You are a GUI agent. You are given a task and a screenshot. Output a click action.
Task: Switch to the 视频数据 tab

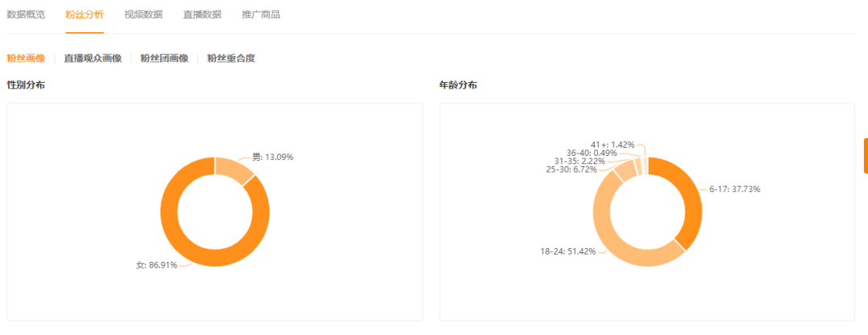(143, 14)
